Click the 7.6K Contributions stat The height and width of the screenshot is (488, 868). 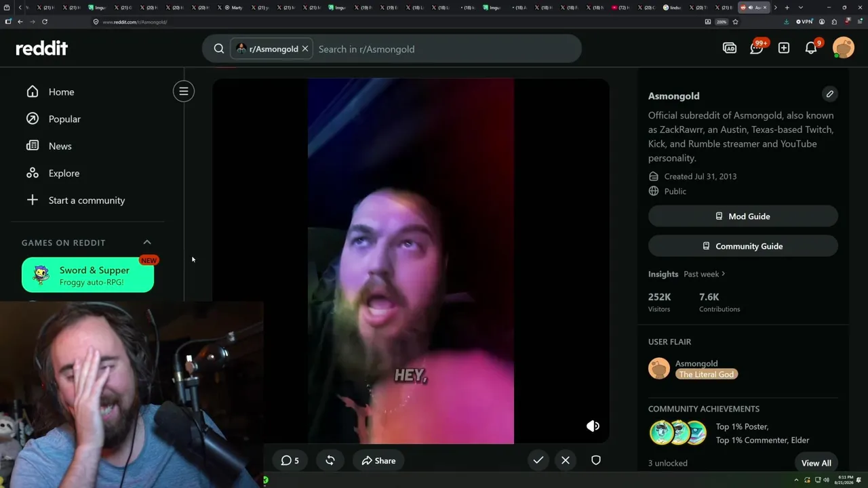click(719, 302)
